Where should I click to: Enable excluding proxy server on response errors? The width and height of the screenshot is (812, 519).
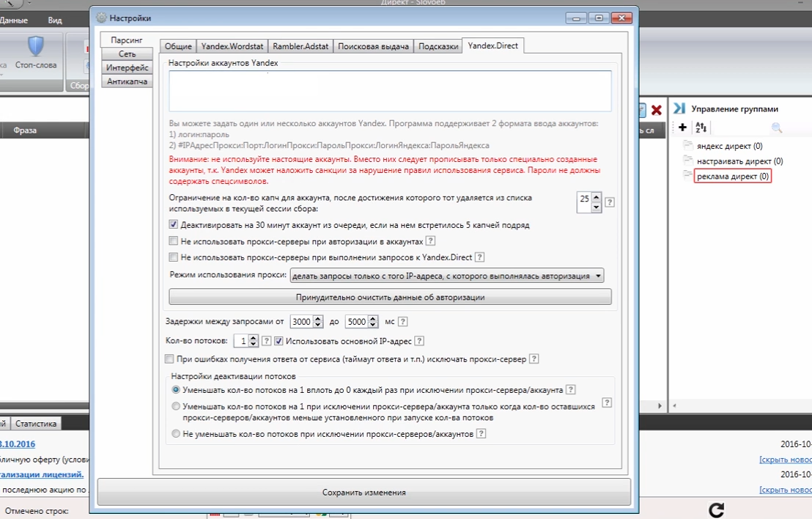click(x=169, y=359)
